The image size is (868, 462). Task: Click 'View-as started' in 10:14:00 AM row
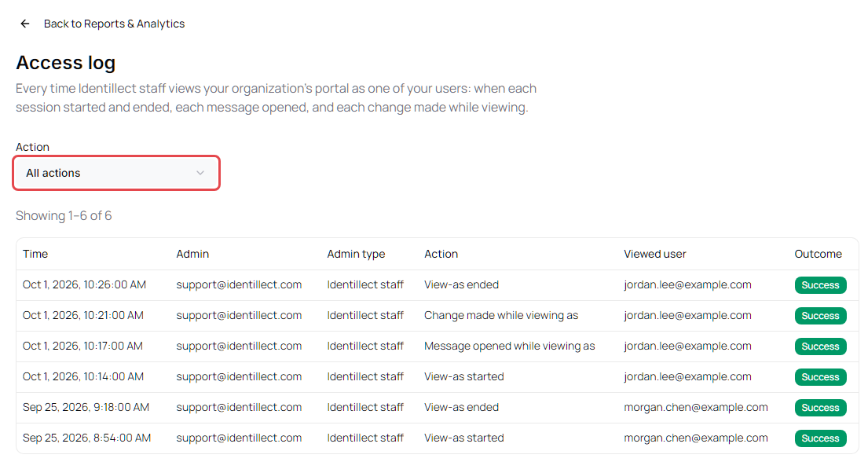[x=464, y=376]
